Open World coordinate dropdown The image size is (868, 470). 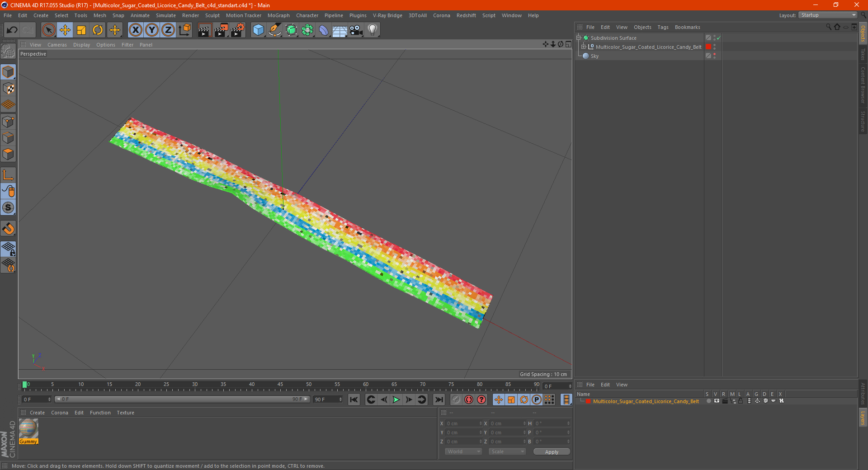click(463, 451)
